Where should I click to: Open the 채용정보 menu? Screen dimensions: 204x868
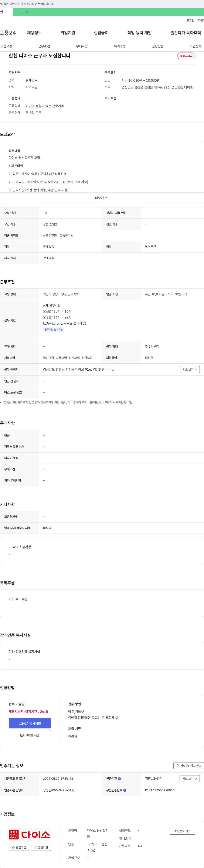34,33
